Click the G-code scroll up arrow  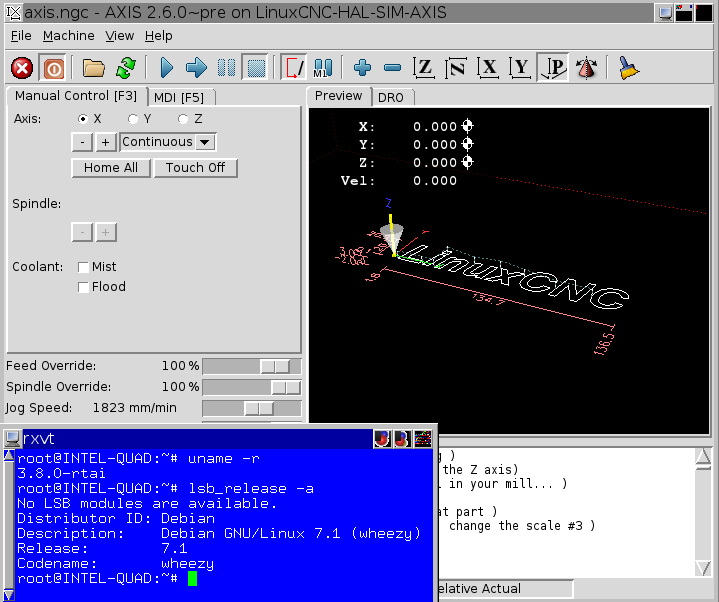(703, 458)
